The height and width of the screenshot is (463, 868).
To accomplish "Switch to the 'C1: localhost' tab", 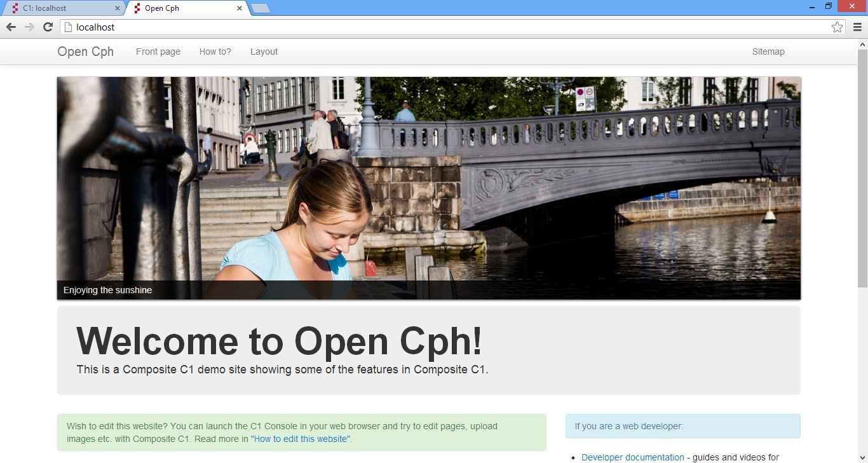I will [x=57, y=8].
